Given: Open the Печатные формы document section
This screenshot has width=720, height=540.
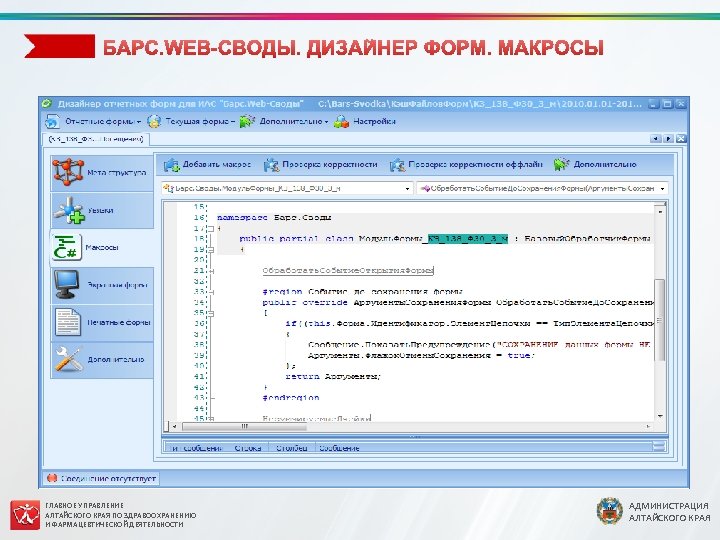Looking at the screenshot, I should [x=102, y=322].
